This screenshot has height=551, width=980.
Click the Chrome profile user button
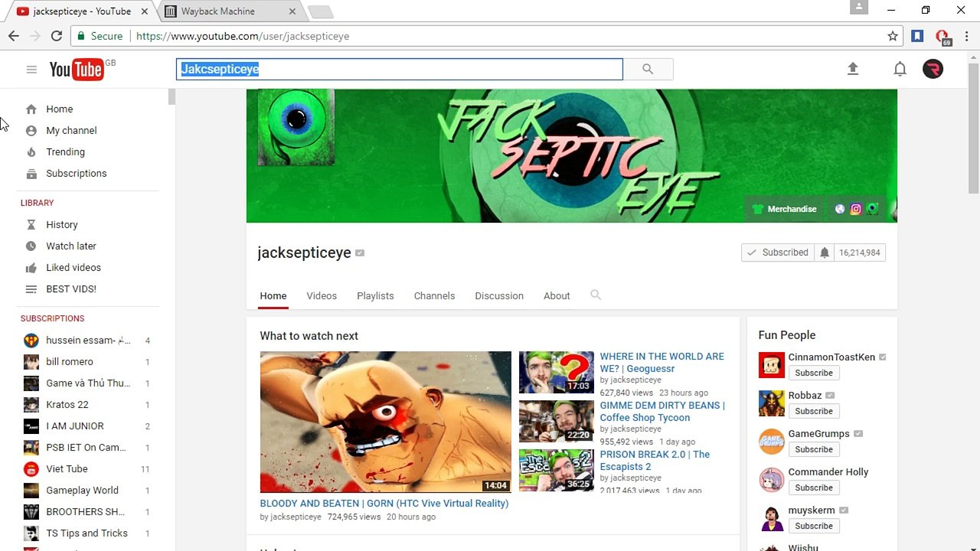(x=859, y=8)
